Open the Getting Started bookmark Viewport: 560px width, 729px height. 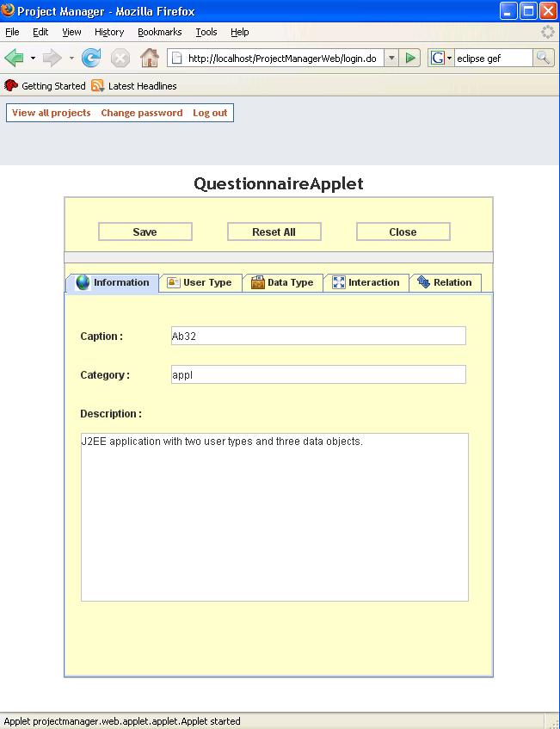(45, 85)
